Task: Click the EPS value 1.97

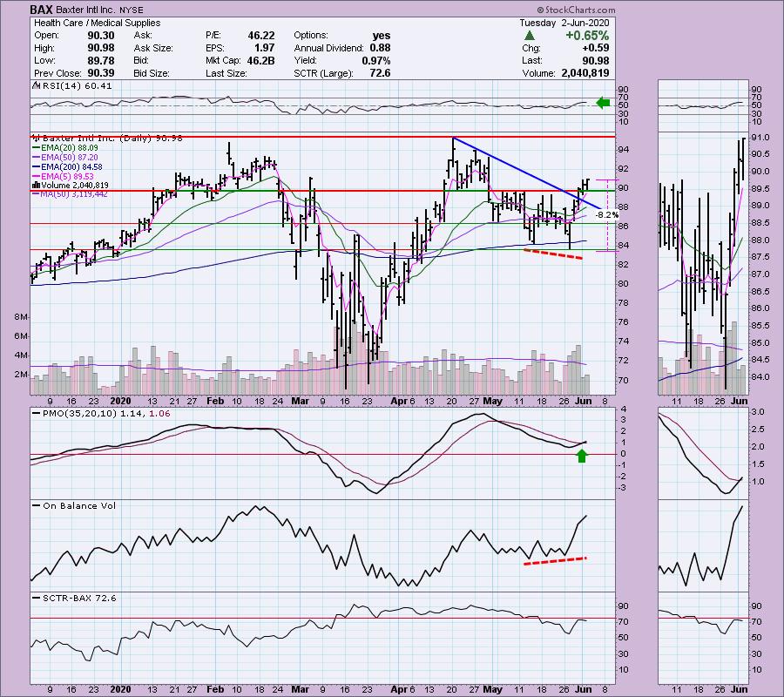Action: coord(265,48)
